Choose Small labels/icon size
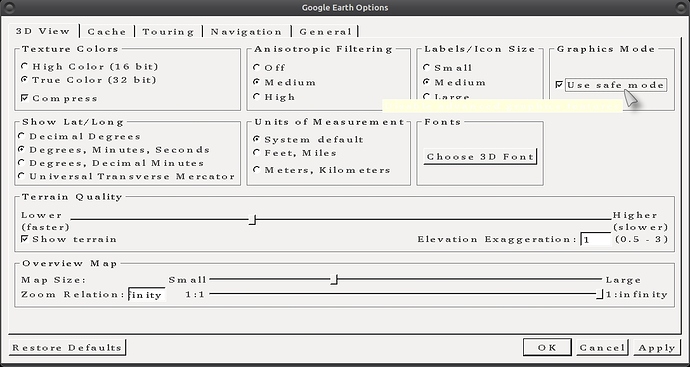 [x=448, y=68]
